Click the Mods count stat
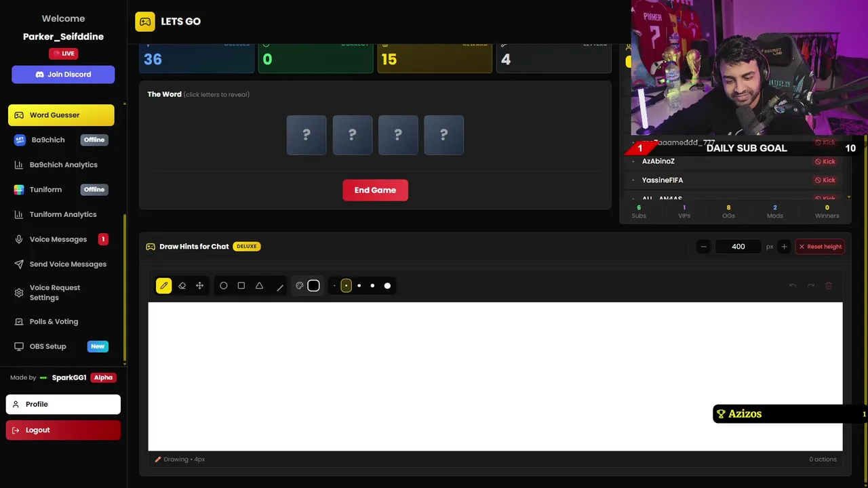 [774, 211]
